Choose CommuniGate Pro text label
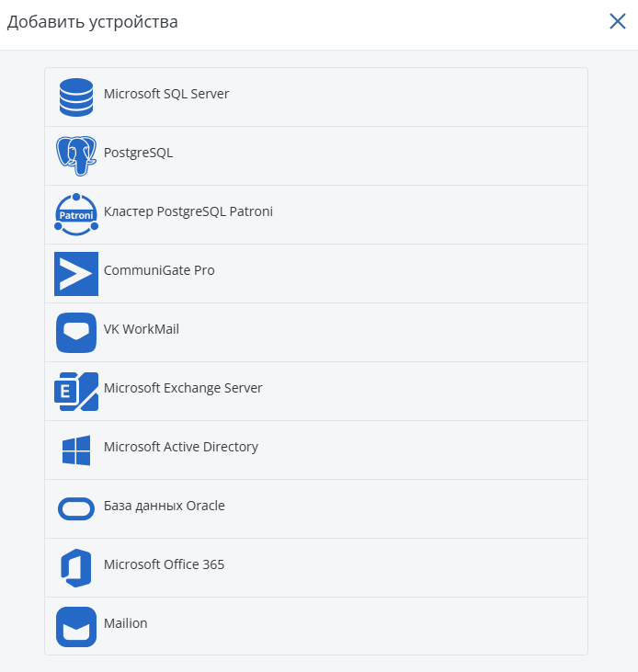Viewport: 638px width, 672px height. pyautogui.click(x=159, y=270)
